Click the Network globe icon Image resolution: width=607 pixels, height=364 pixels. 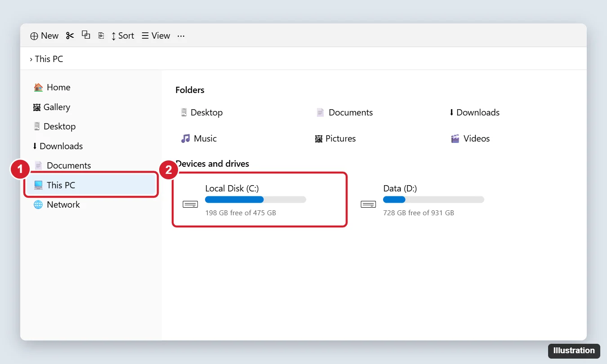(38, 204)
